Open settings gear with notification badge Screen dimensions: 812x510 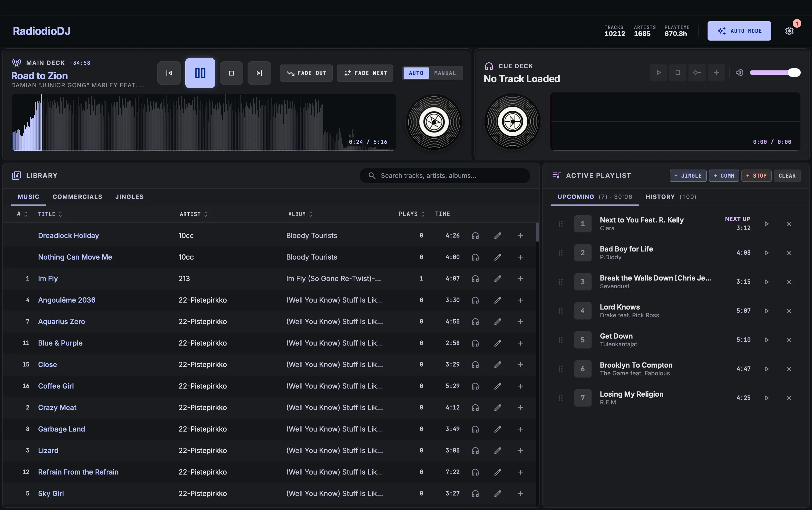[789, 31]
